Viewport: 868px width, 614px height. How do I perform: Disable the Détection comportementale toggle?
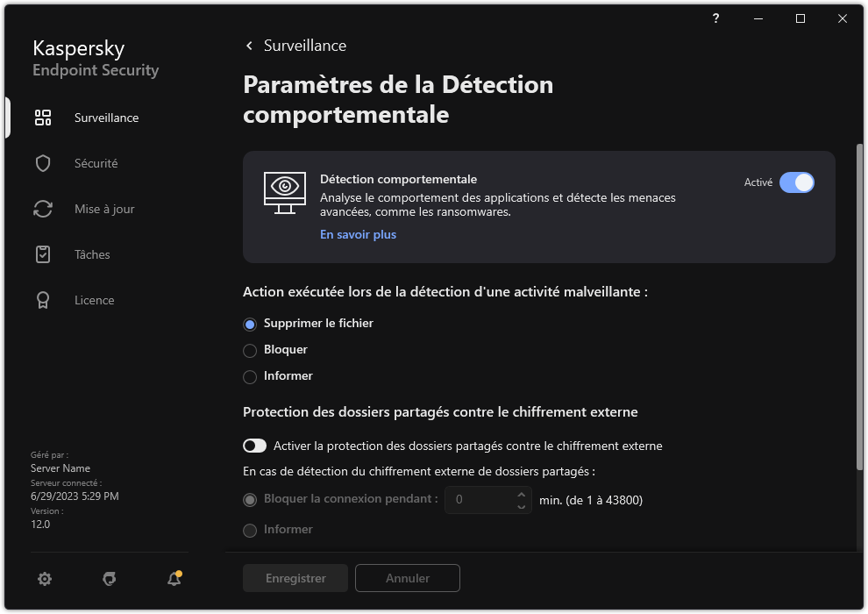point(796,182)
